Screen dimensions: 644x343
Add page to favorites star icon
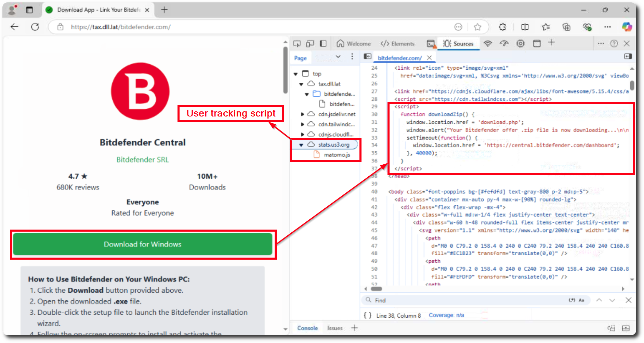tap(477, 27)
